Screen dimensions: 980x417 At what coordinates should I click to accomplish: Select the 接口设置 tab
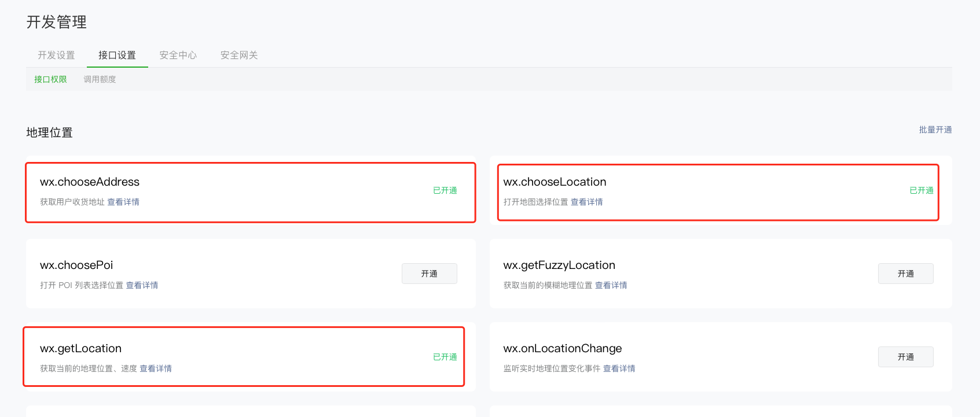[117, 56]
